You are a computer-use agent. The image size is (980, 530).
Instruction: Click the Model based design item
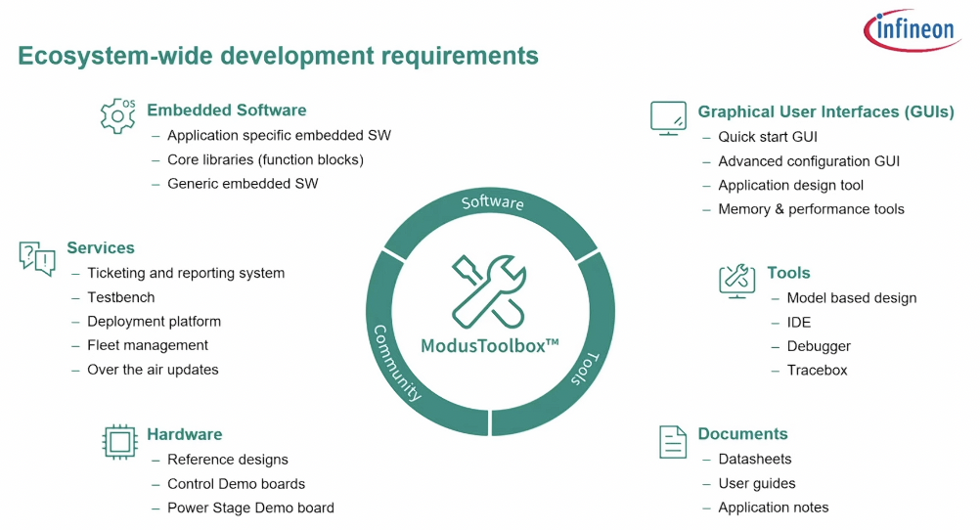click(x=851, y=298)
